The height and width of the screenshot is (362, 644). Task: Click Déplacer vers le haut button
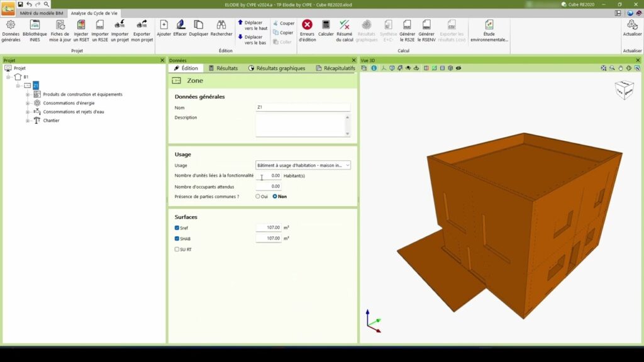click(x=253, y=25)
